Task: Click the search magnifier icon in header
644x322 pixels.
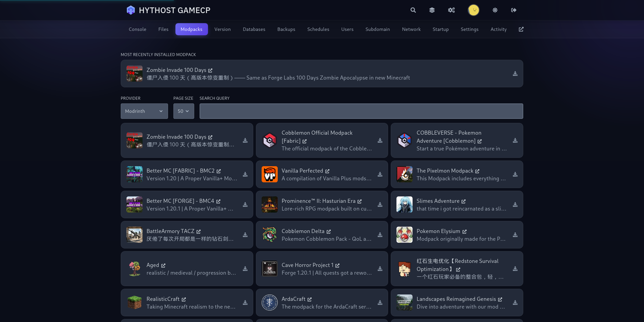Action: [x=413, y=10]
